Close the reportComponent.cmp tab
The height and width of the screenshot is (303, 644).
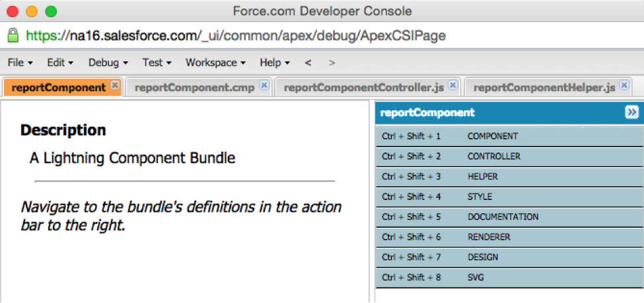(264, 85)
